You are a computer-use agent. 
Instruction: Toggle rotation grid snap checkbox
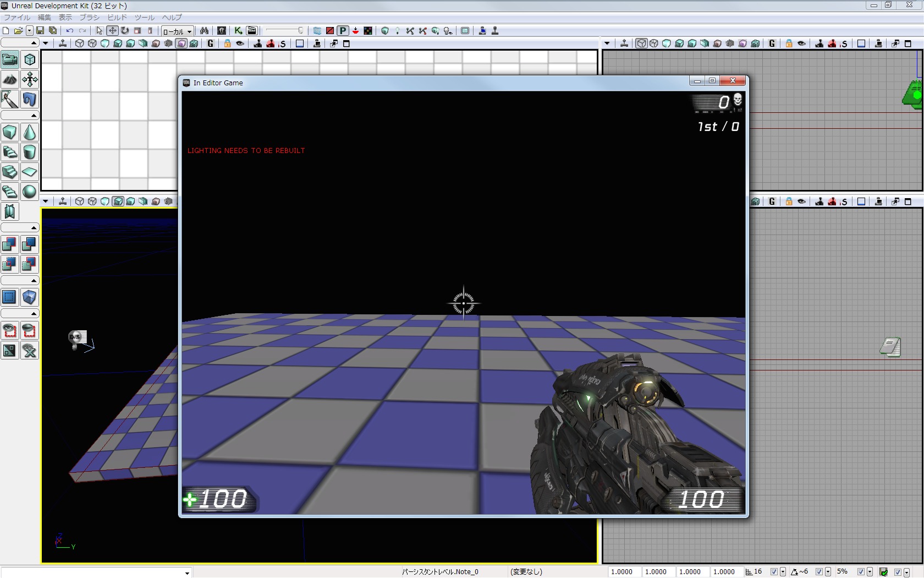[x=819, y=572]
